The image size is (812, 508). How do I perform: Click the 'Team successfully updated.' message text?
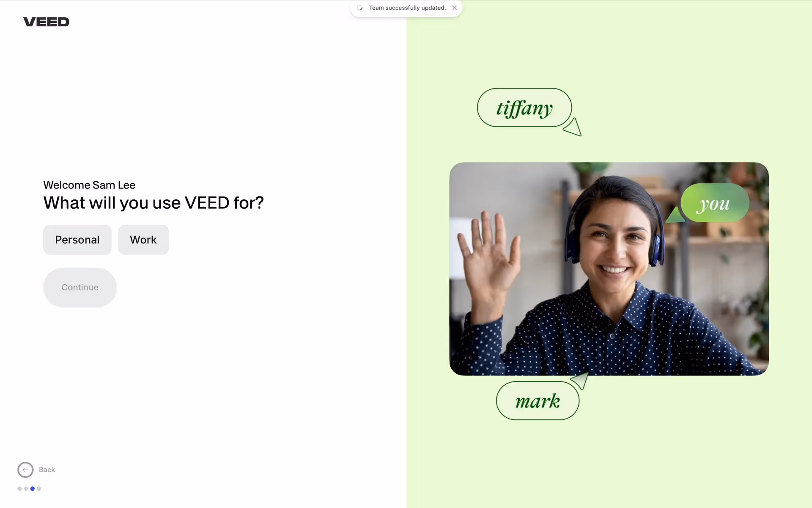pos(407,8)
